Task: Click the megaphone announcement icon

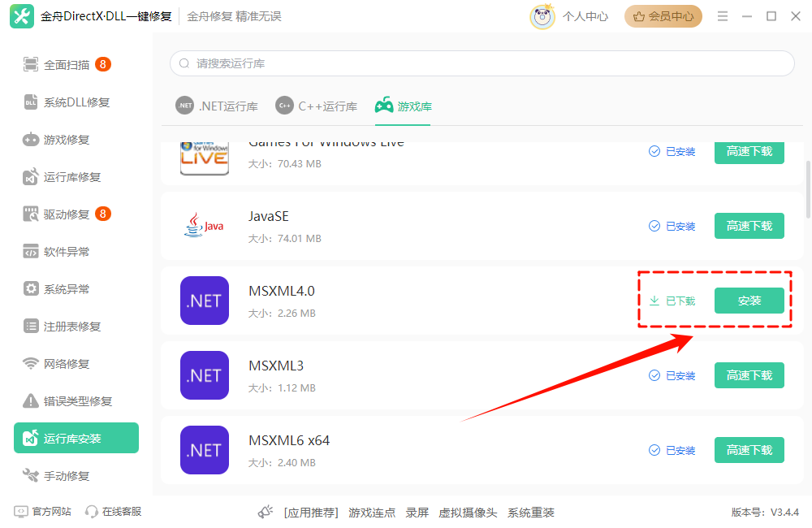Action: 266,512
